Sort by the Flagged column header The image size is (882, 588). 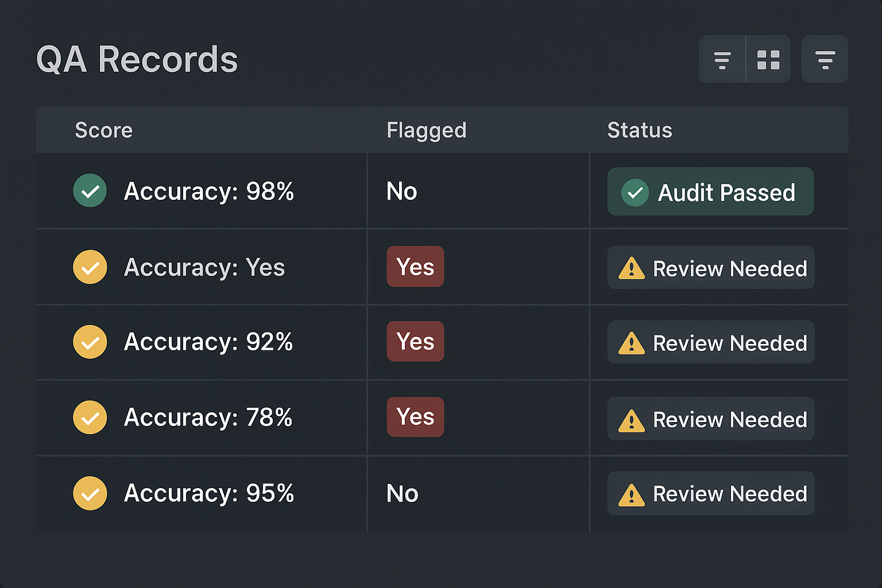[426, 130]
